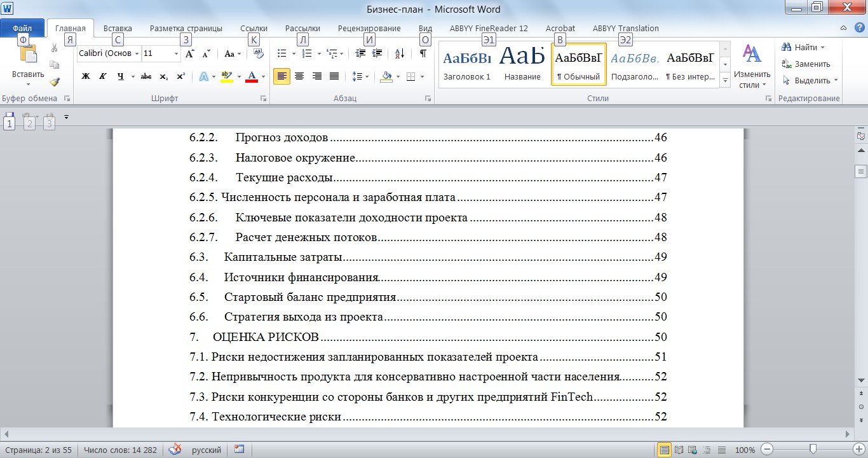Open the Calibri font name dropdown

pos(137,54)
